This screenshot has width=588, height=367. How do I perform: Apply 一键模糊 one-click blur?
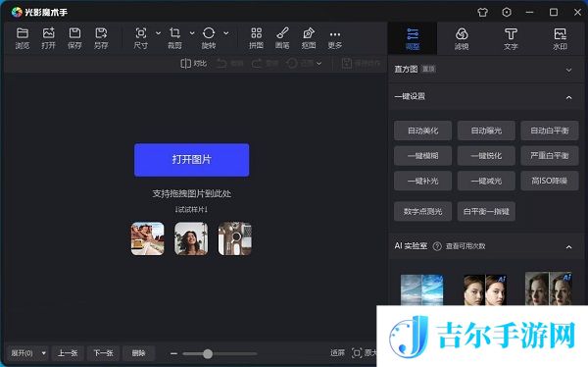point(423,155)
